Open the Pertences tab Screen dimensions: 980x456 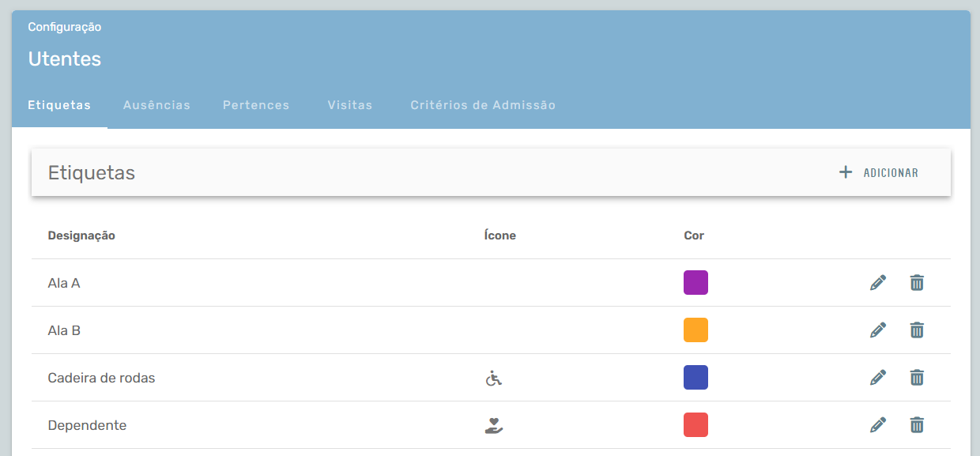coord(256,105)
